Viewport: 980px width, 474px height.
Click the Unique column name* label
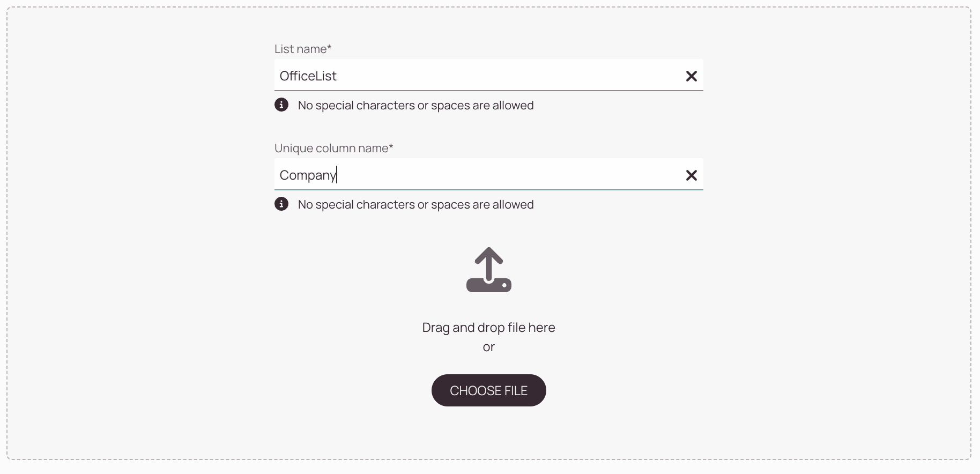(334, 148)
